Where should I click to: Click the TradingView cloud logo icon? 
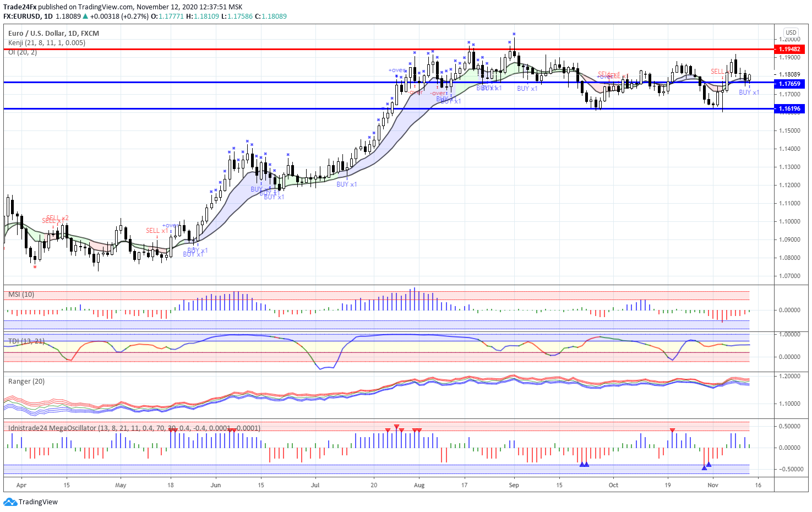[10, 502]
